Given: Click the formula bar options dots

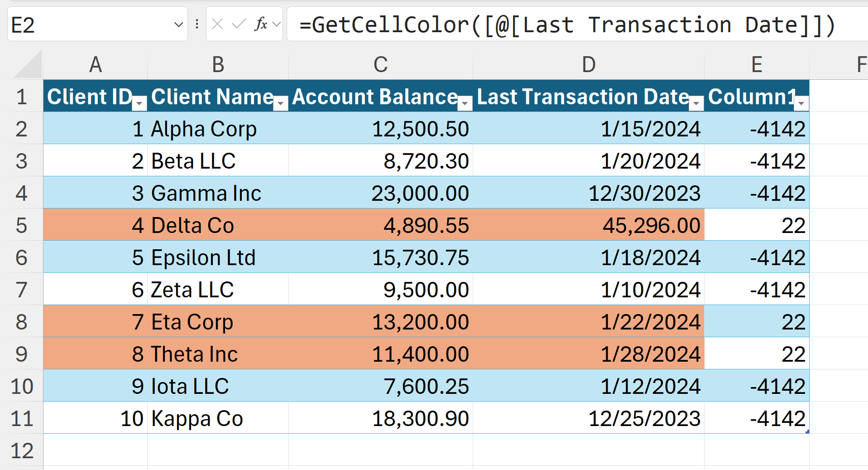Looking at the screenshot, I should coord(197,24).
